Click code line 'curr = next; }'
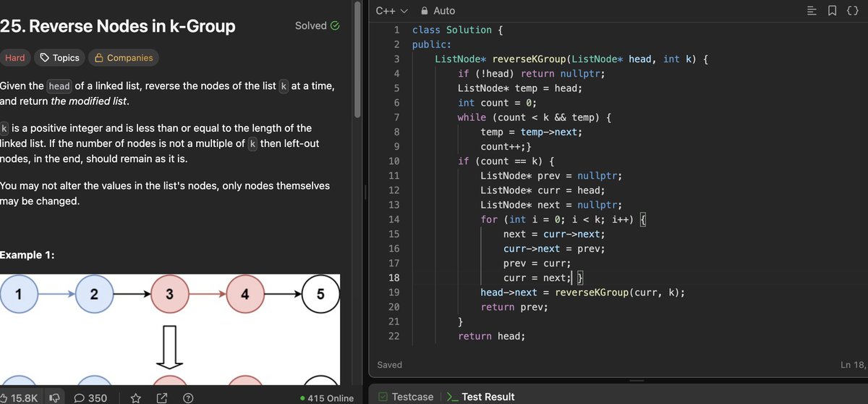Viewport: 868px width, 404px height. pyautogui.click(x=543, y=277)
